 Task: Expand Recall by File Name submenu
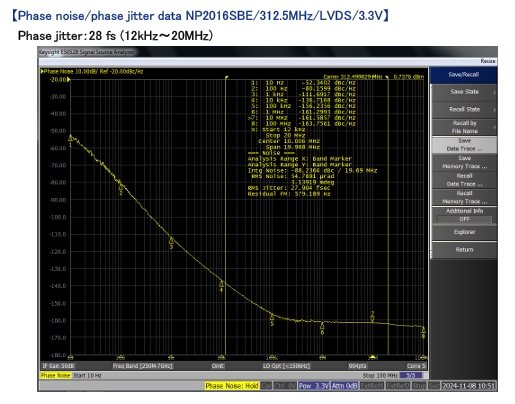point(464,127)
